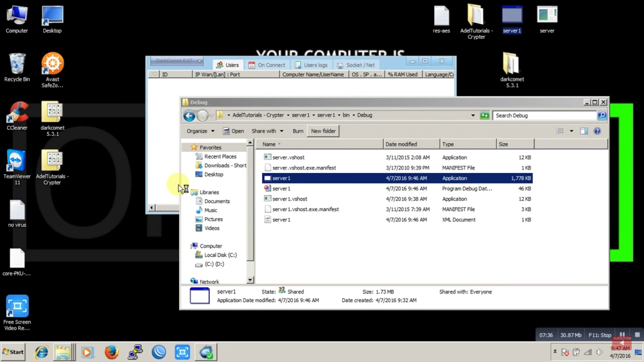
Task: Launch TeamViewer 11 desktop icon
Action: click(17, 167)
